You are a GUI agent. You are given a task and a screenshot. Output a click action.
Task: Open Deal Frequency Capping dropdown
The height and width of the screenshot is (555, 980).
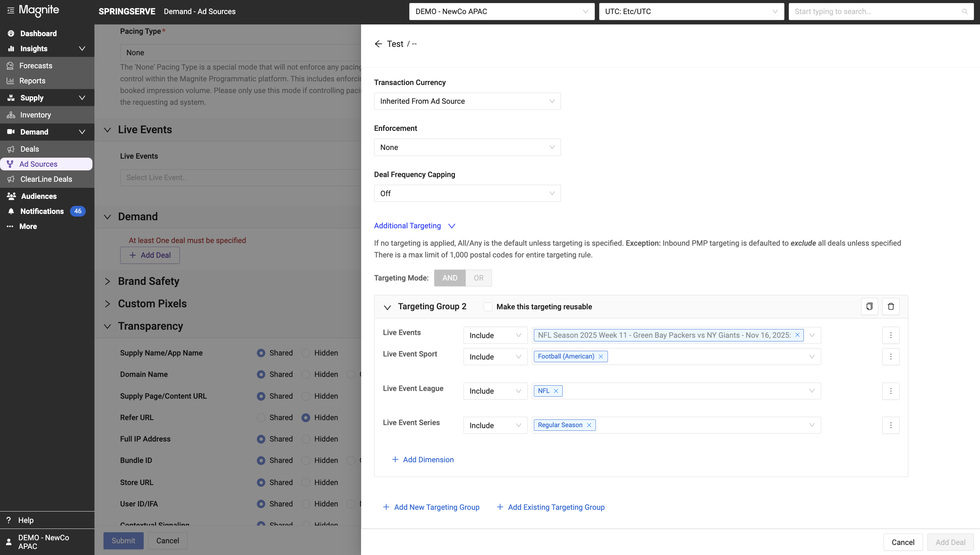click(x=467, y=193)
